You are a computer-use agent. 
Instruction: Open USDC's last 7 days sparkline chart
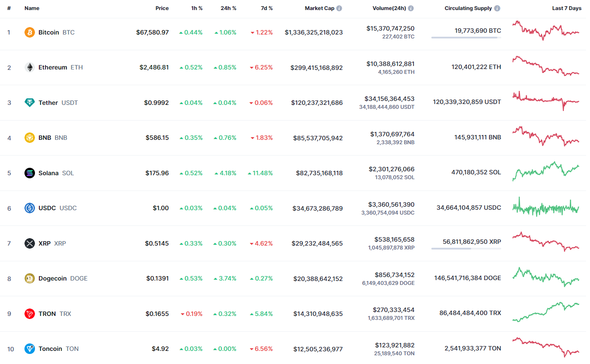[x=546, y=207]
